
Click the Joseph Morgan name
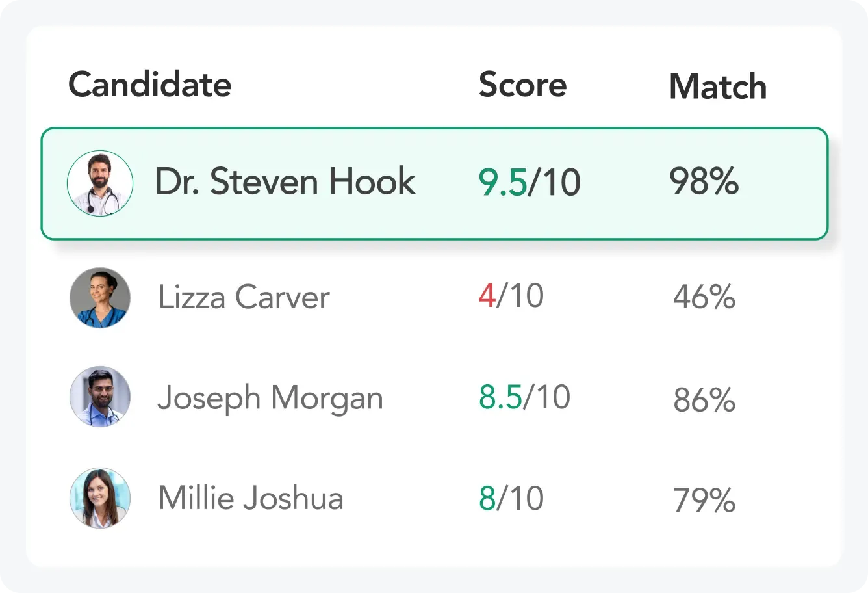tap(270, 398)
